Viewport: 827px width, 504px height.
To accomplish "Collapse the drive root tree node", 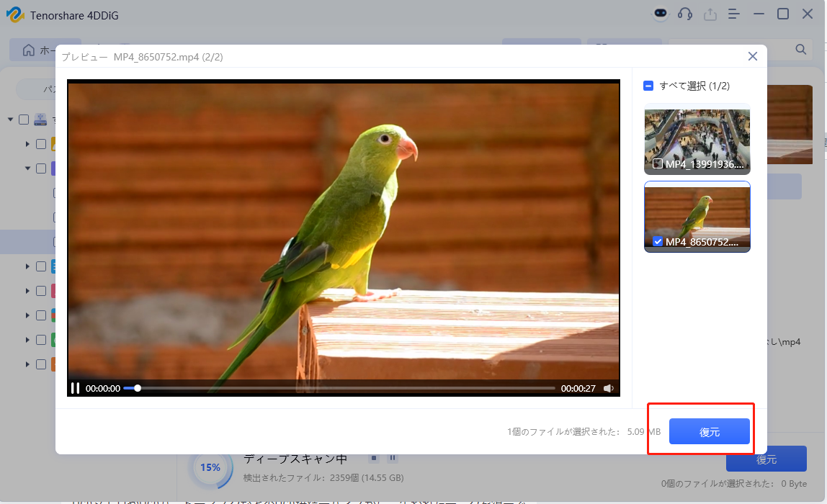I will click(11, 120).
